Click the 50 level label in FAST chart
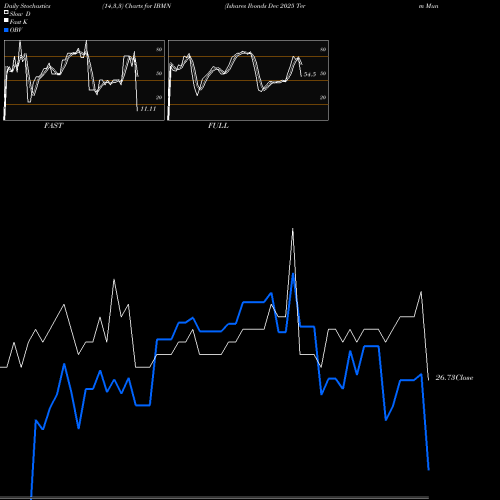The width and height of the screenshot is (500, 500). [159, 73]
